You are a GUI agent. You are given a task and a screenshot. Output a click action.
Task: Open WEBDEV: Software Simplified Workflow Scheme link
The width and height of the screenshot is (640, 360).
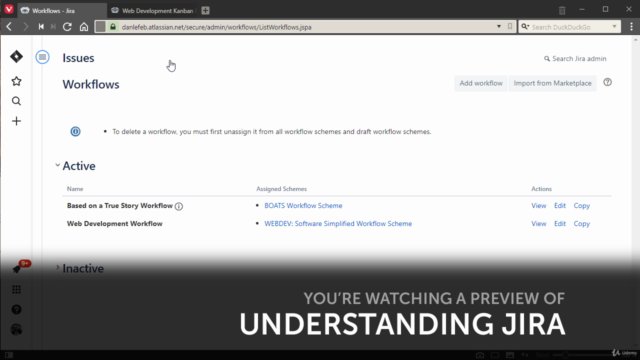338,224
